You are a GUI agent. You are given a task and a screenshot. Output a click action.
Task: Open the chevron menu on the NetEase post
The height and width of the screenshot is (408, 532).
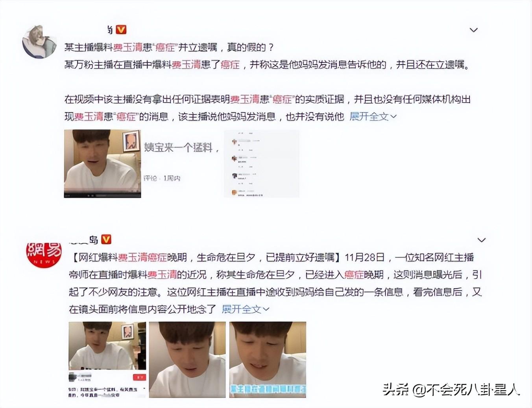tap(481, 240)
